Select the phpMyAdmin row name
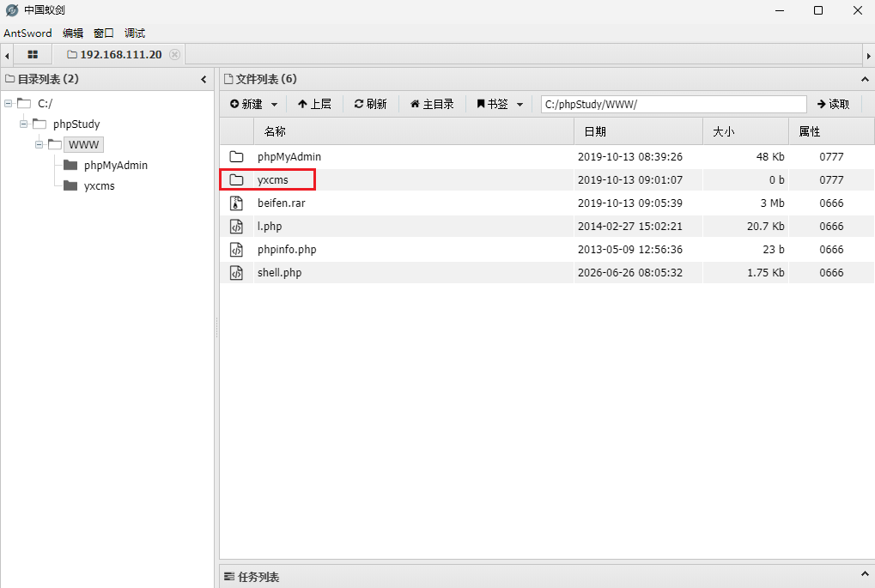875x588 pixels. click(289, 157)
